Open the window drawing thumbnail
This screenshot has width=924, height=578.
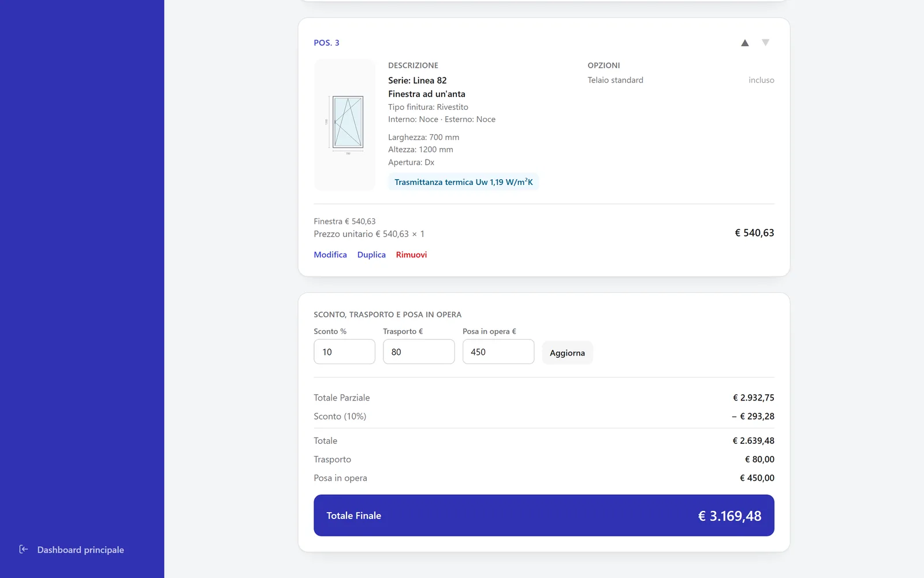(x=345, y=125)
